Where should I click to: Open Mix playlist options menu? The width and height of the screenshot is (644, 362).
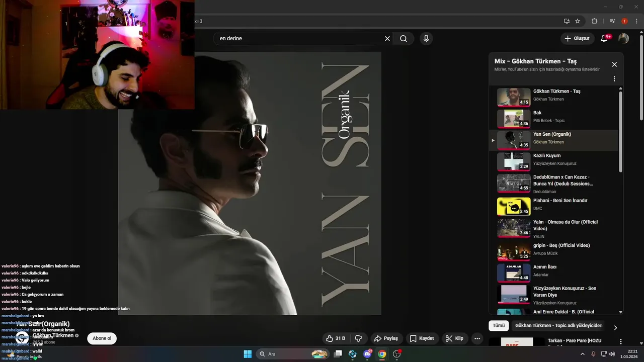614,79
